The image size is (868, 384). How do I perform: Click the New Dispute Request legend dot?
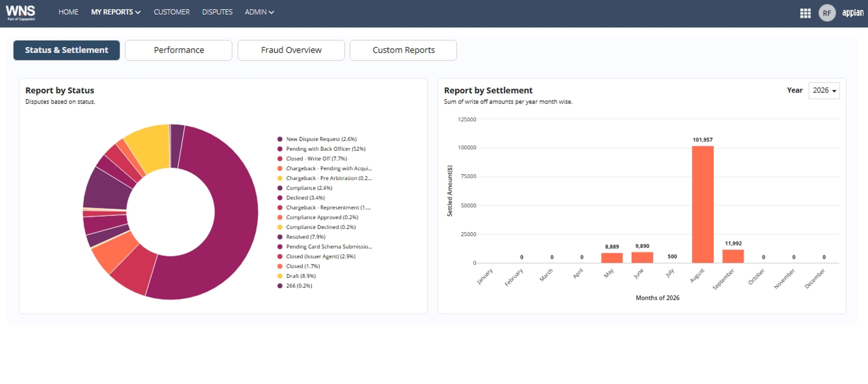(x=280, y=139)
